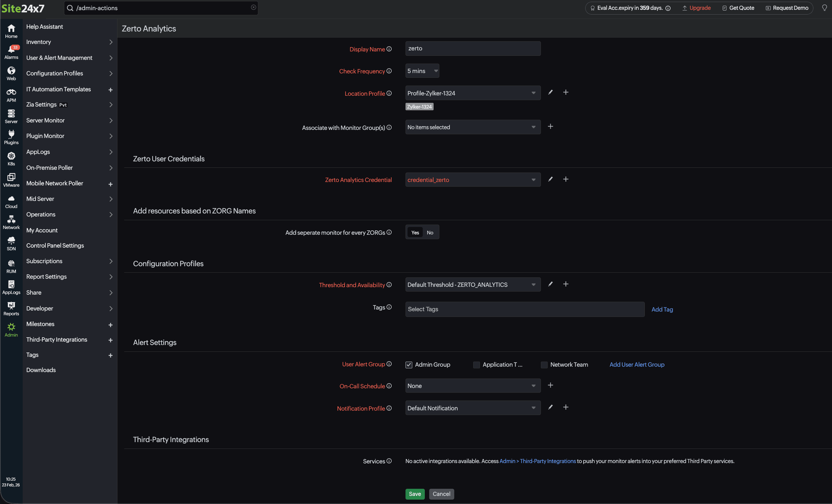Click the Save button
832x504 pixels.
pyautogui.click(x=415, y=494)
